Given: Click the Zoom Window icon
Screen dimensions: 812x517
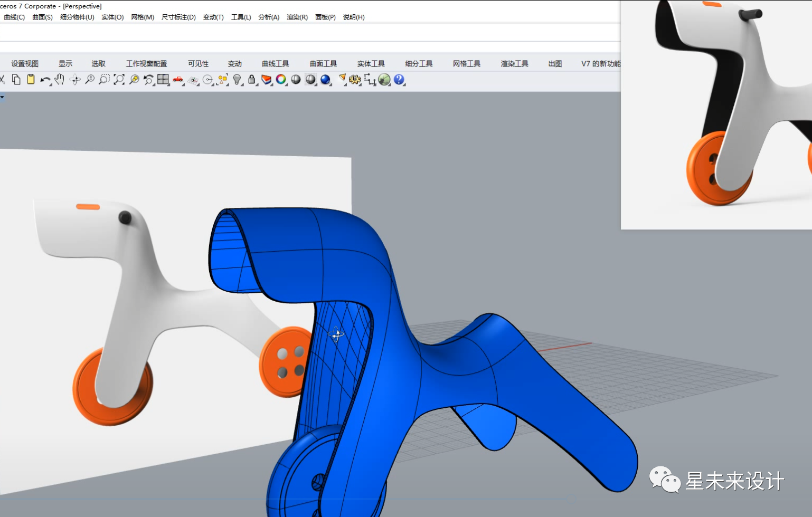Looking at the screenshot, I should [105, 80].
